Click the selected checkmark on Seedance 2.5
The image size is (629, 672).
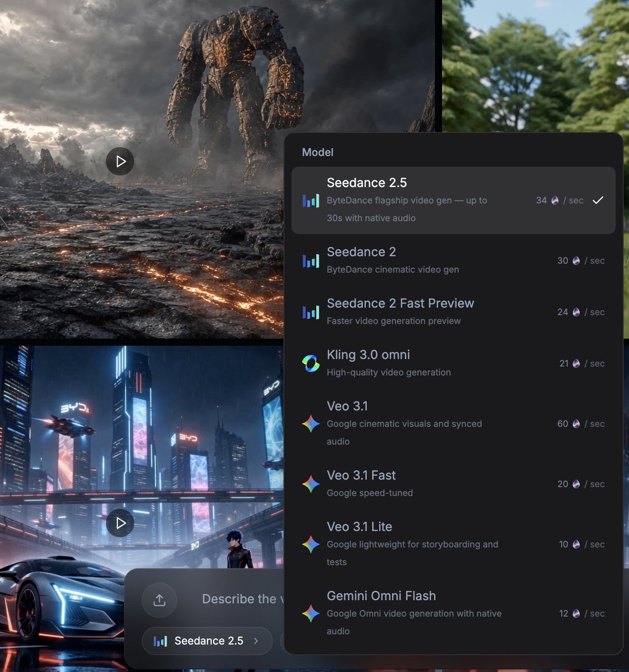[x=598, y=200]
